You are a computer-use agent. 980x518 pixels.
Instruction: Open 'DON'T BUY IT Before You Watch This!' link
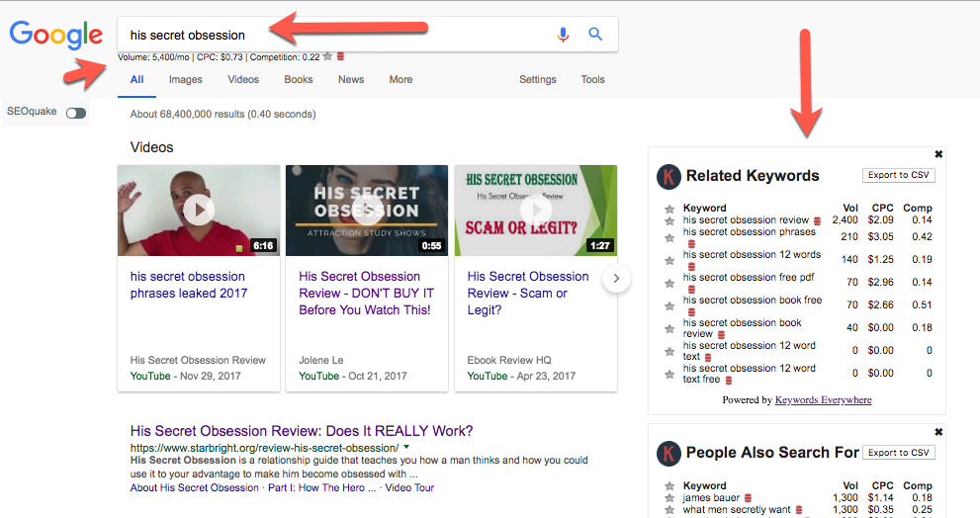click(x=366, y=293)
